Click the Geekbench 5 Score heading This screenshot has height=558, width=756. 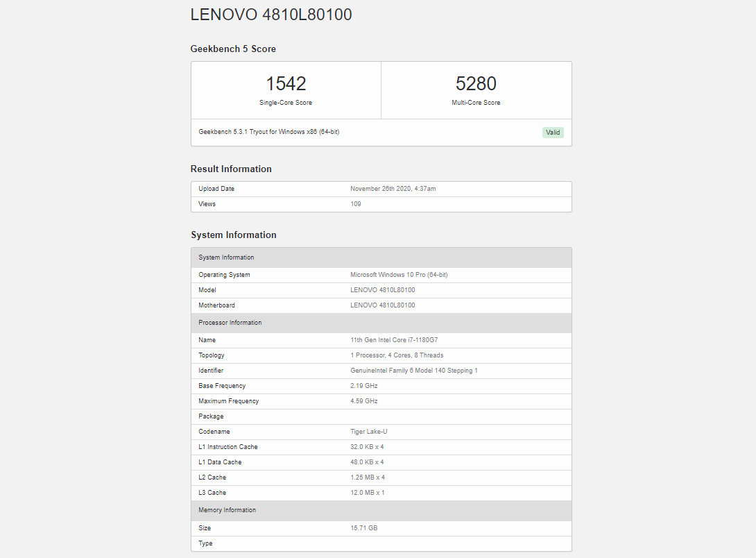coord(233,49)
